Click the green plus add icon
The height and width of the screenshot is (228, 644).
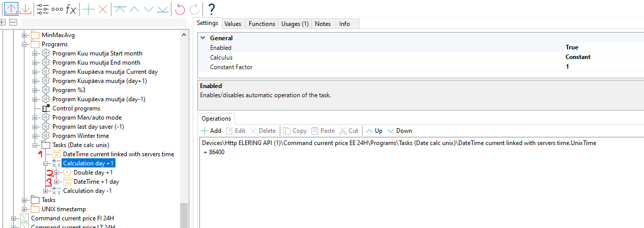[x=89, y=9]
